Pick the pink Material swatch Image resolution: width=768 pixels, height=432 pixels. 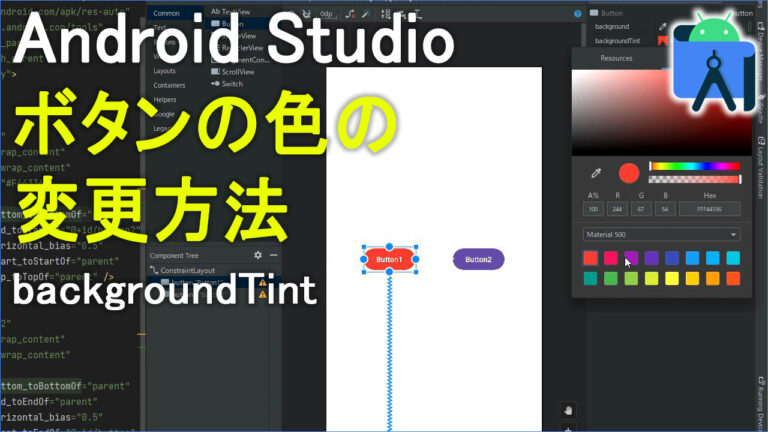(x=611, y=258)
